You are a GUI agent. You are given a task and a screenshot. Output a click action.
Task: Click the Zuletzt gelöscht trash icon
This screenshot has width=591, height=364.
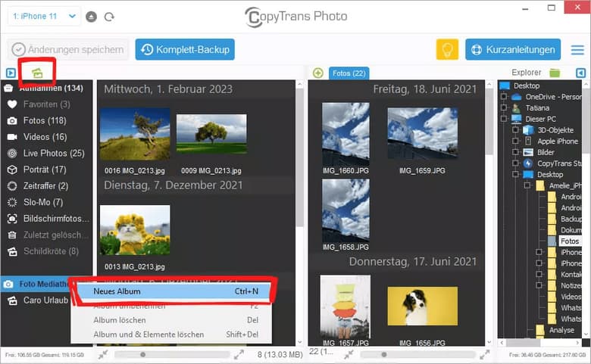coord(12,235)
